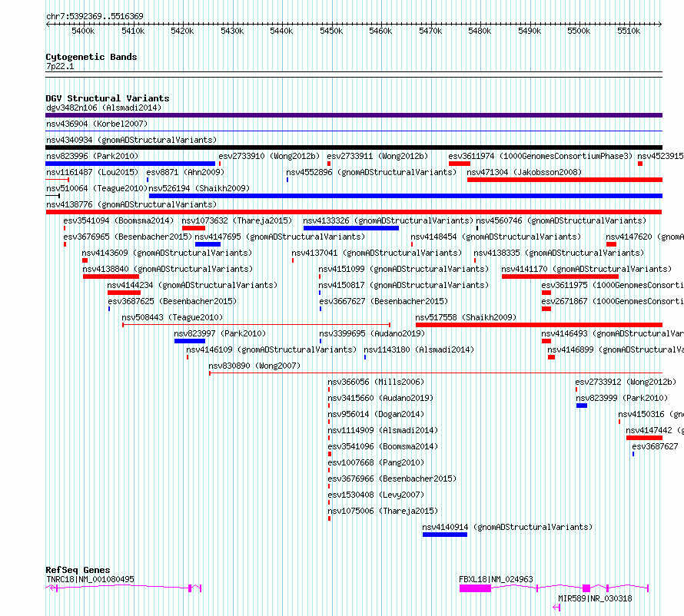This screenshot has height=616, width=684.
Task: Open nsv1143180 (Alsmadi2014) variant label
Action: click(x=419, y=349)
